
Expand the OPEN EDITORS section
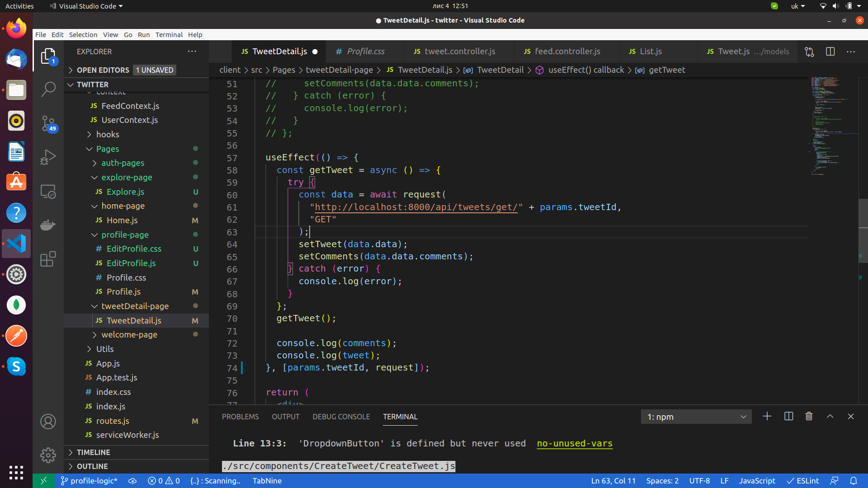pos(136,70)
